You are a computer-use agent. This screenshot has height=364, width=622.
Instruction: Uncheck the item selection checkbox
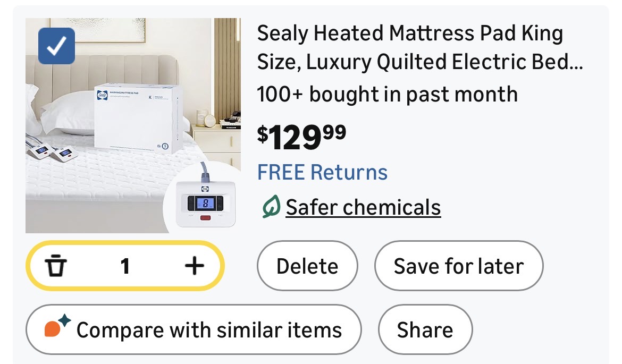click(x=57, y=46)
